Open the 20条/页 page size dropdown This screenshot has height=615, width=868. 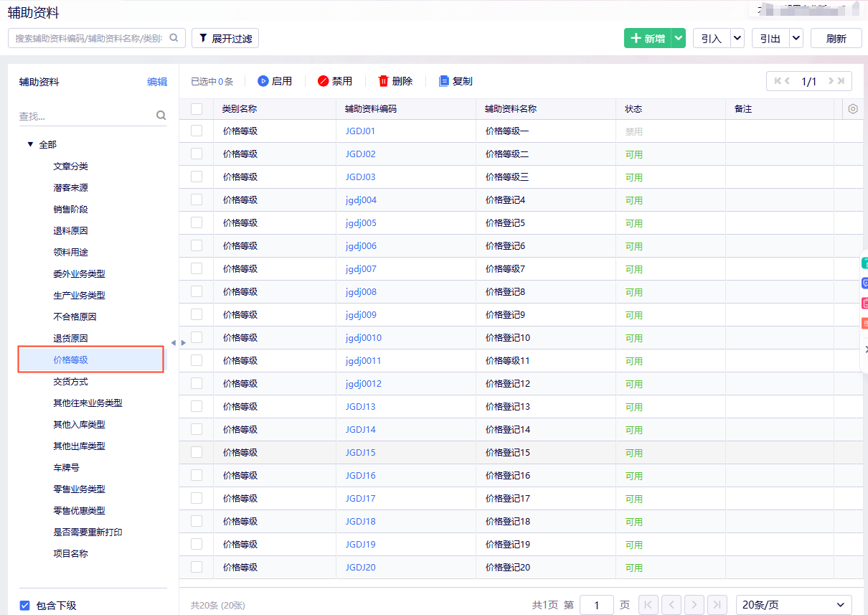coord(794,605)
